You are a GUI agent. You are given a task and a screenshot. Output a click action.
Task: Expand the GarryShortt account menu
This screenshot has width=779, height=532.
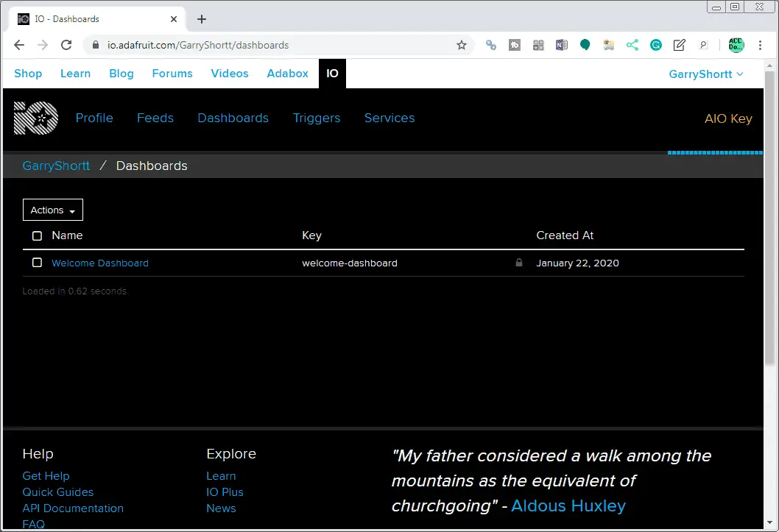(705, 74)
